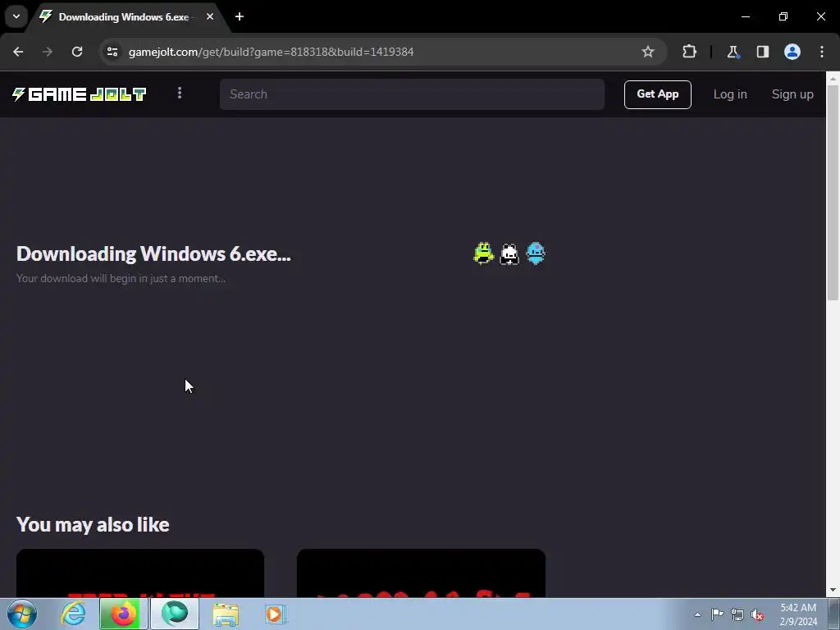This screenshot has height=630, width=840.
Task: Show hidden system tray icons arrow
Action: pyautogui.click(x=697, y=614)
